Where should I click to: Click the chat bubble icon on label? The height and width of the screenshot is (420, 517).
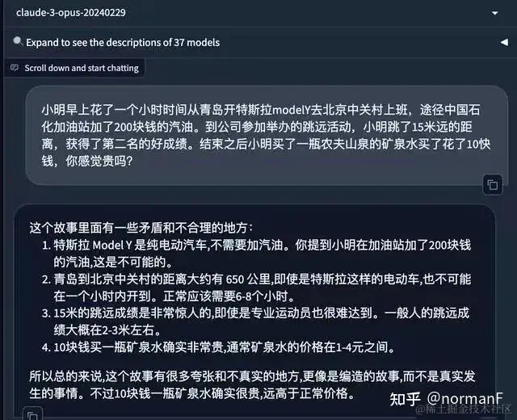point(15,68)
